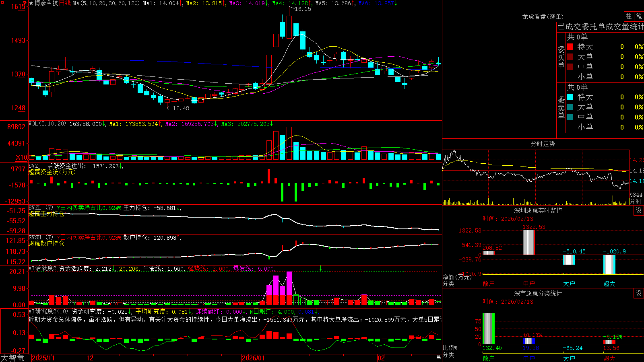
Task: Click the 委卖单 section label
Action: point(561,107)
